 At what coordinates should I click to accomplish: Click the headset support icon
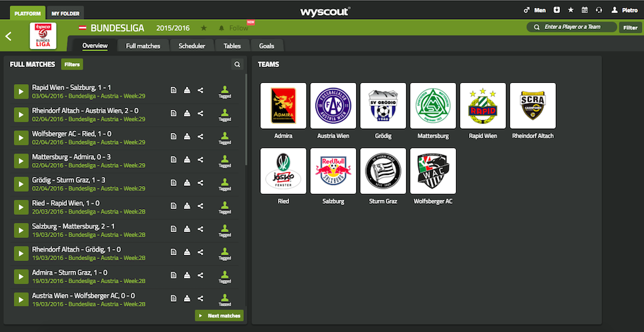pos(599,10)
